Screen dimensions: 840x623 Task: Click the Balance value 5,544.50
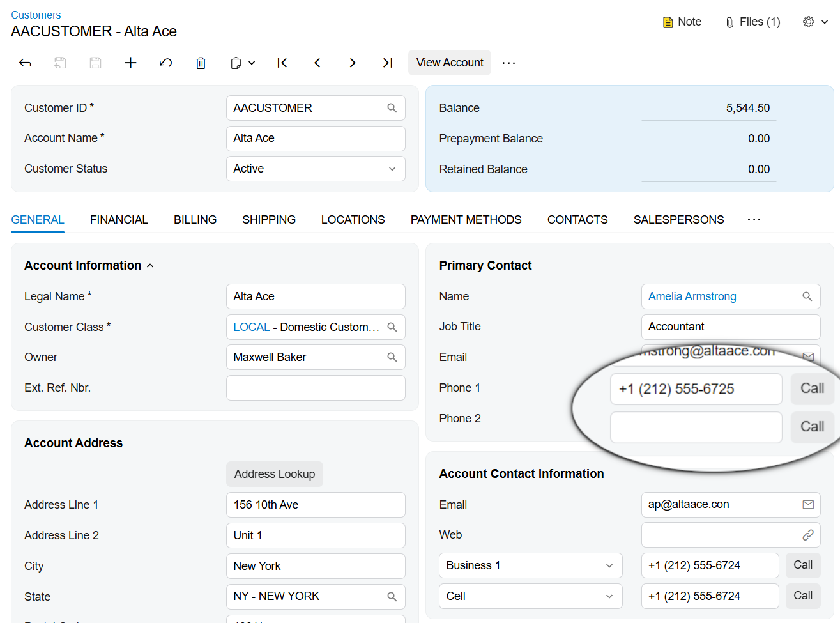[748, 108]
